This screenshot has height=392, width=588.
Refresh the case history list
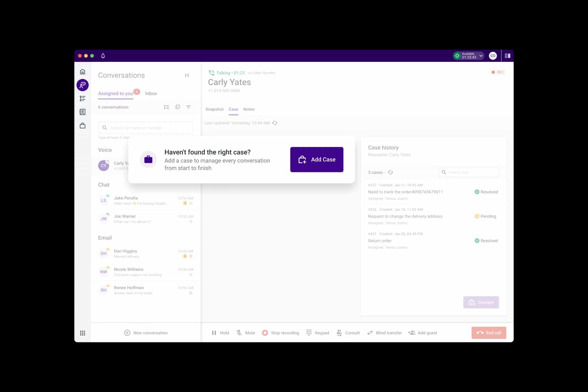tap(390, 172)
